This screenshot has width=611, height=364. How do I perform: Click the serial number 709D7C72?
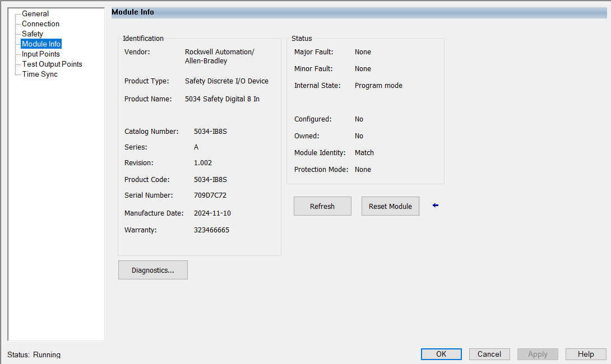pos(210,195)
